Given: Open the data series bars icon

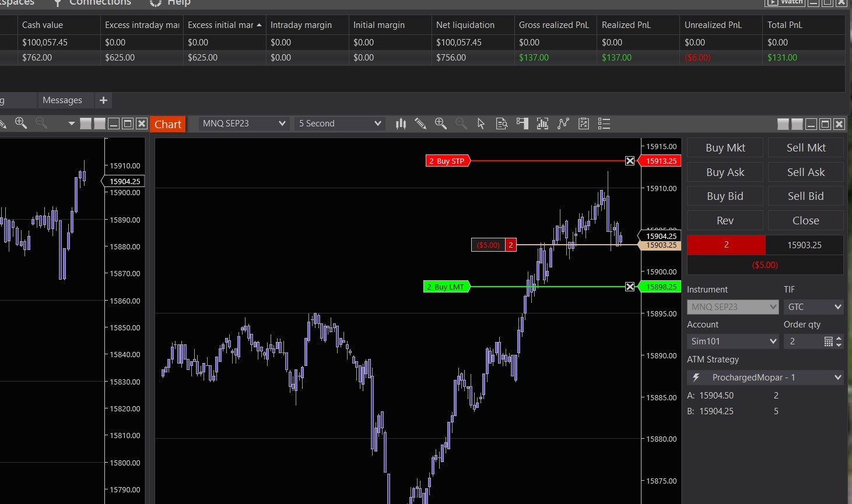Looking at the screenshot, I should (x=542, y=124).
